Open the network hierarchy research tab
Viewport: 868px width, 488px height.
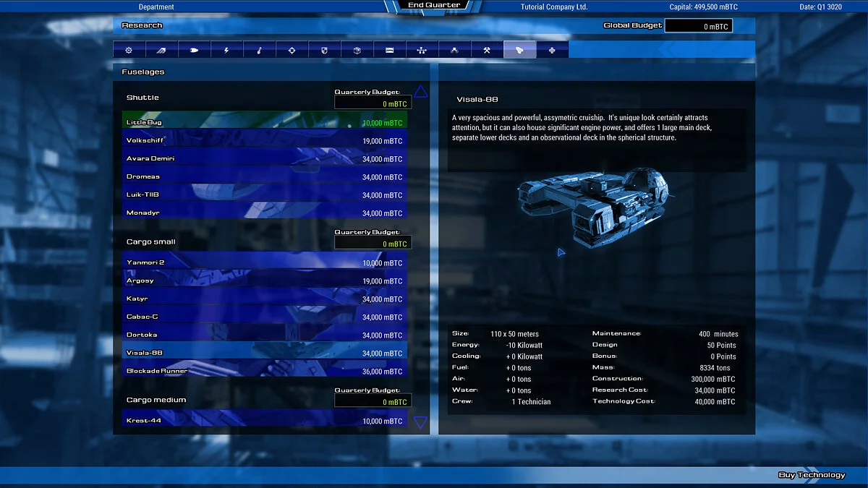pyautogui.click(x=422, y=50)
